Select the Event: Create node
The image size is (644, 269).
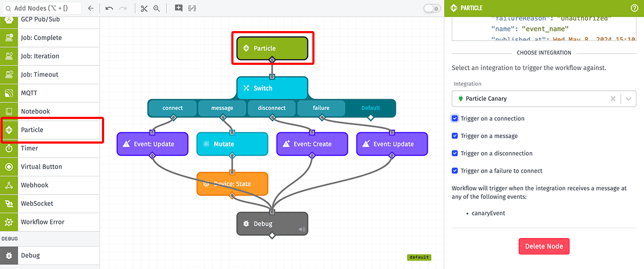[312, 144]
